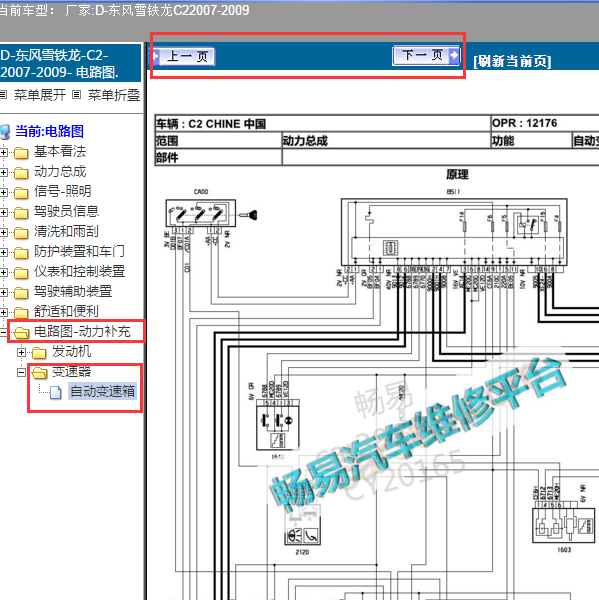Image resolution: width=599 pixels, height=600 pixels.
Task: Click the 原理 heading text
Action: pos(457,175)
